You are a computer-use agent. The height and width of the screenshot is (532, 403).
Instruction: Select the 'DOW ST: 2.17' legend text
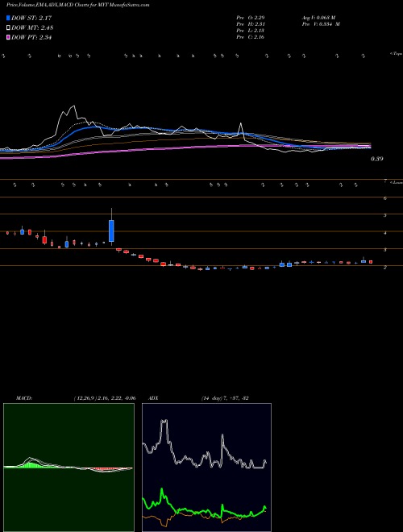(31, 18)
